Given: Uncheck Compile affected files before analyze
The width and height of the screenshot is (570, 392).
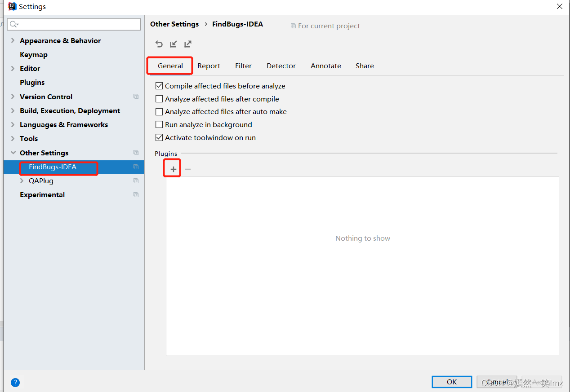Looking at the screenshot, I should point(159,85).
